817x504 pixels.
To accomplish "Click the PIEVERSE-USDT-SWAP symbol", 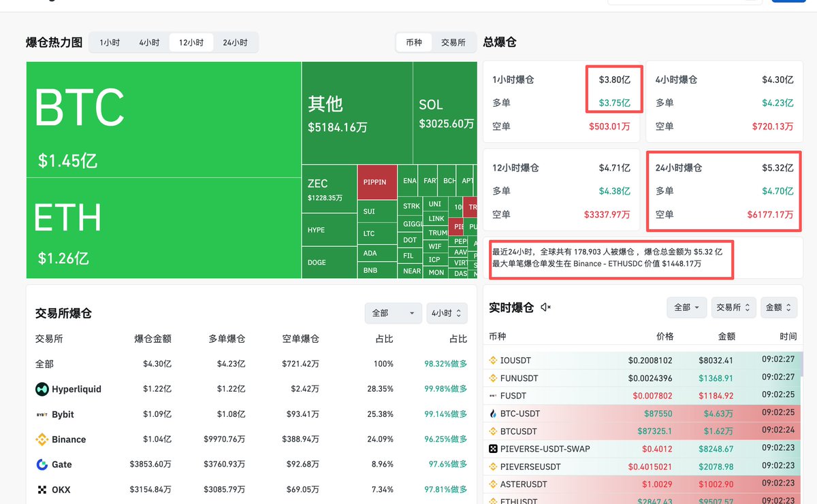I will pos(545,449).
